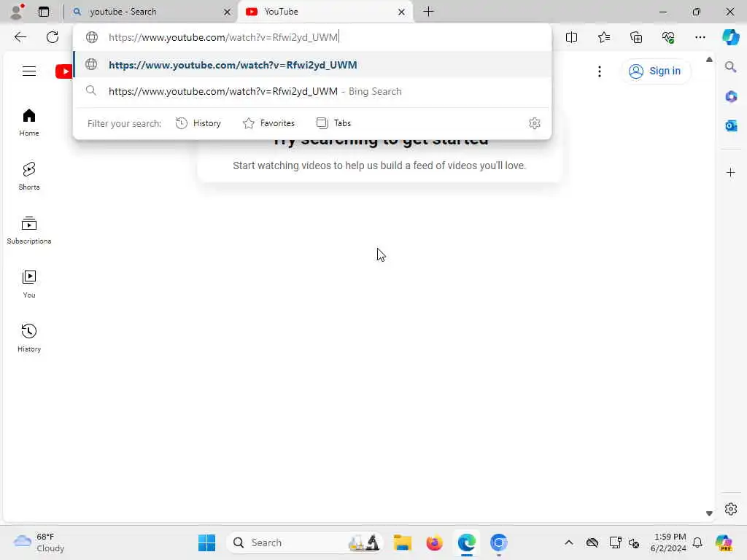The image size is (747, 560).
Task: Open the tab actions menu icon
Action: [x=44, y=12]
